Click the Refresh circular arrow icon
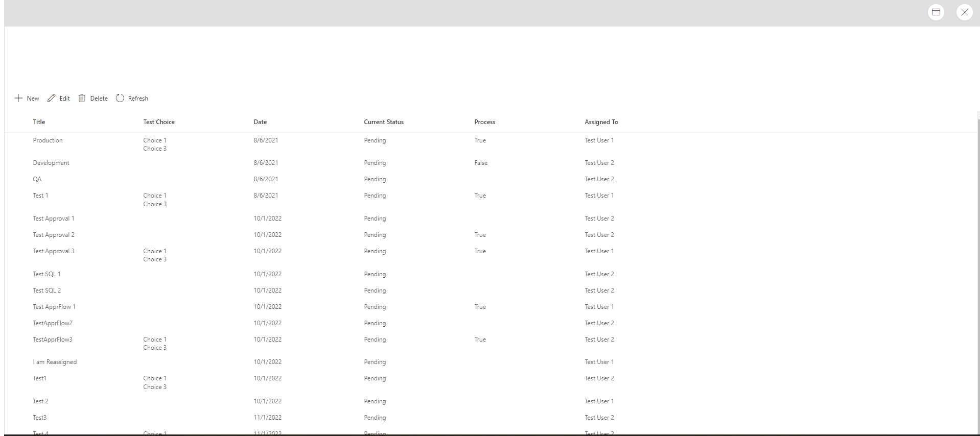The image size is (980, 436). point(120,99)
